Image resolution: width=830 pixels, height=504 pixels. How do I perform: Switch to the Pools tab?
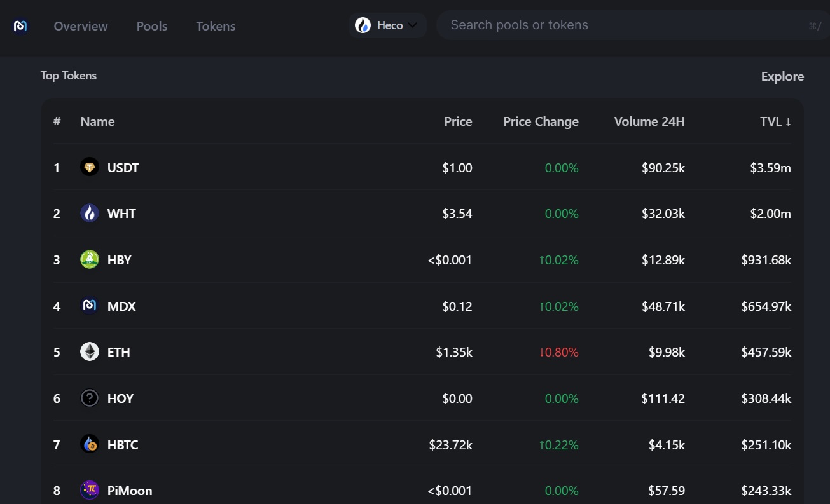tap(152, 26)
